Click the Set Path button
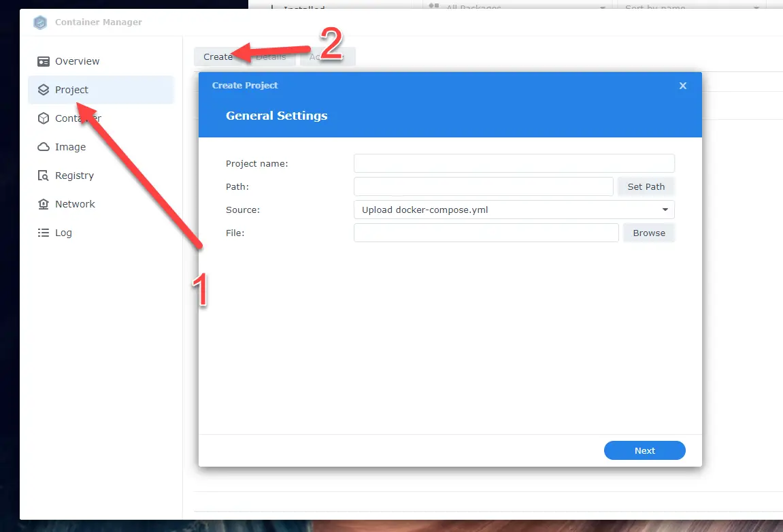This screenshot has width=783, height=532. point(646,186)
